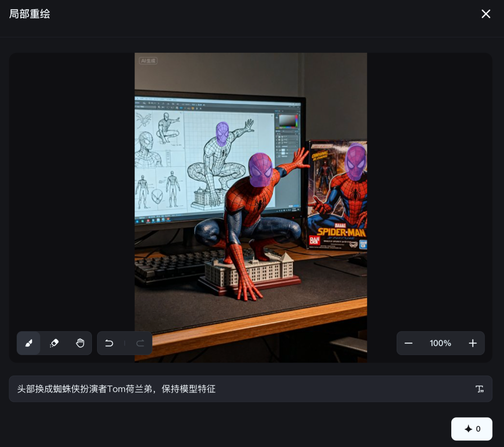Select the eraser tool
Image resolution: width=504 pixels, height=447 pixels.
pyautogui.click(x=54, y=343)
